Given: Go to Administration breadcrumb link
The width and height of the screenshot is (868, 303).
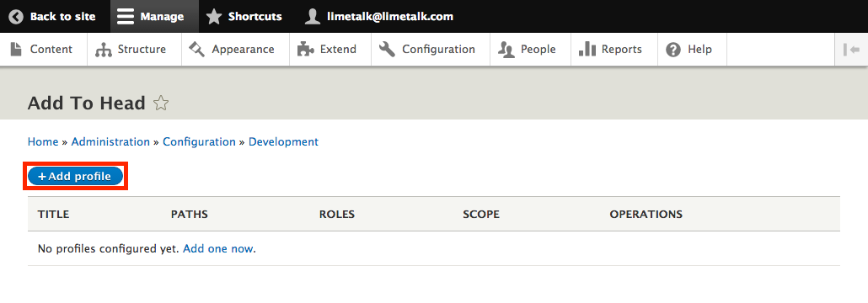Looking at the screenshot, I should click(x=110, y=141).
